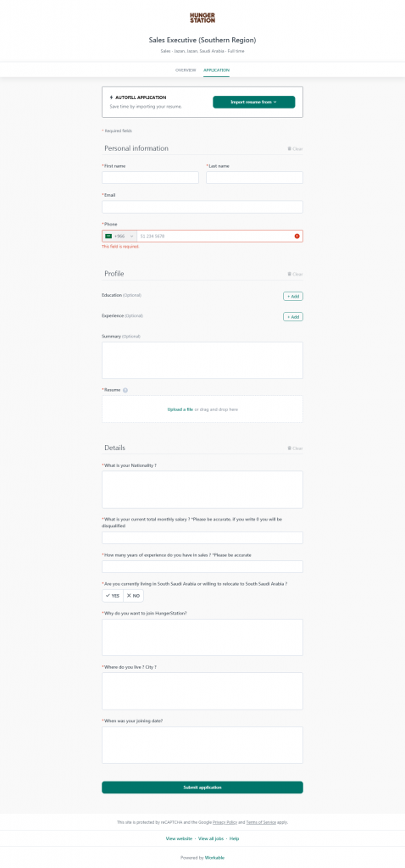405x868 pixels.
Task: Switch to the Overview tab
Action: click(x=186, y=70)
